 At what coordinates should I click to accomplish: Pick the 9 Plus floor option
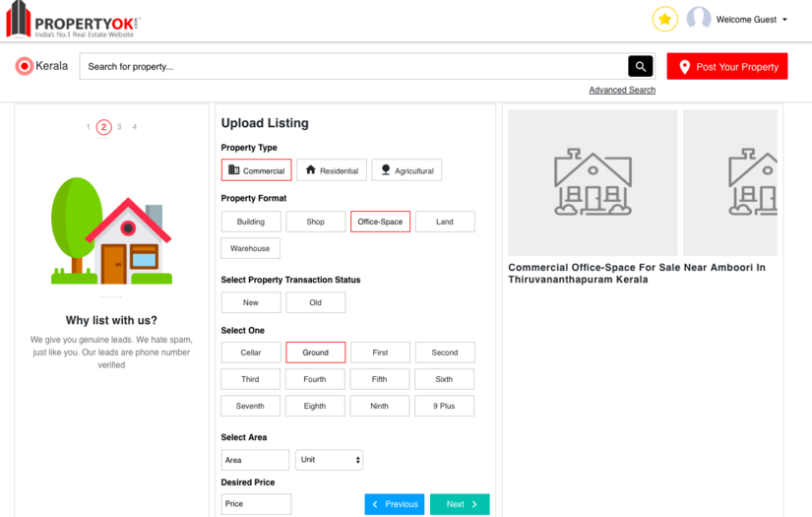tap(444, 406)
